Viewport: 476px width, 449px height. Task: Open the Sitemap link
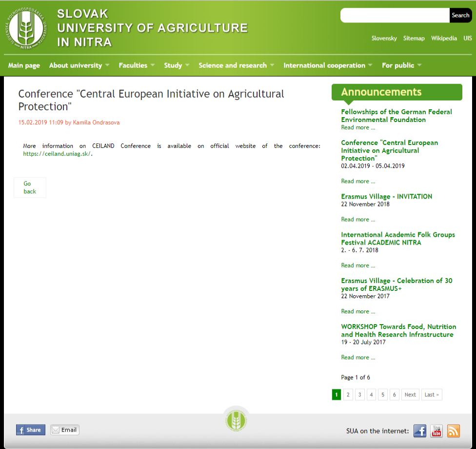point(414,38)
